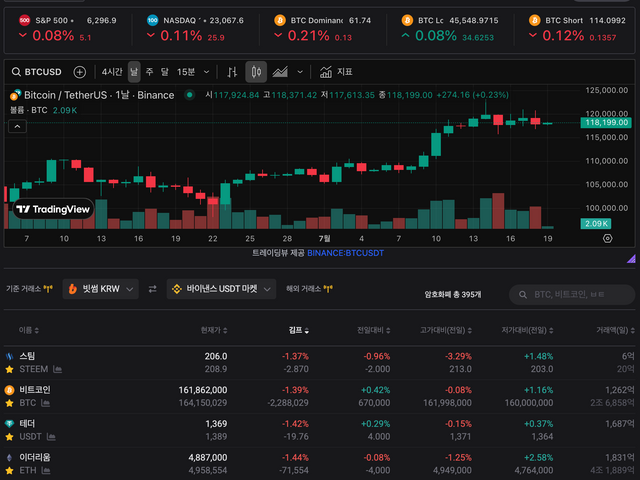Open the STEEM chart icon

click(x=58, y=369)
